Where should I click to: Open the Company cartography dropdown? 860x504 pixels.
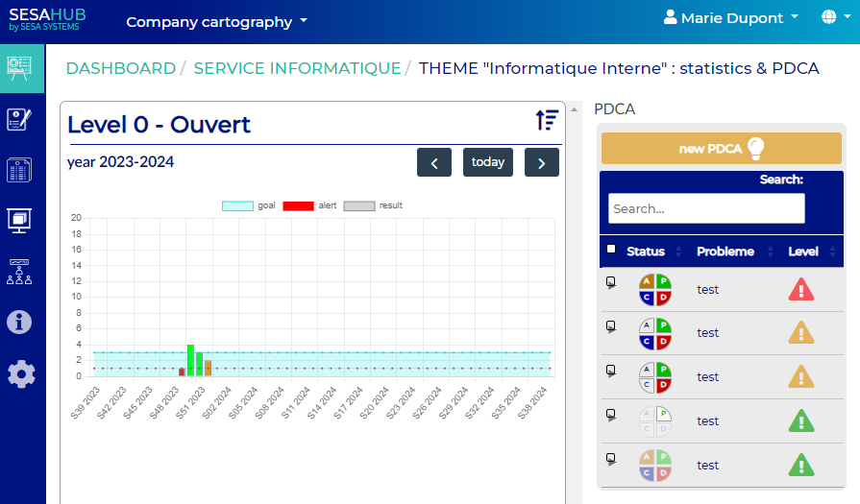tap(217, 21)
